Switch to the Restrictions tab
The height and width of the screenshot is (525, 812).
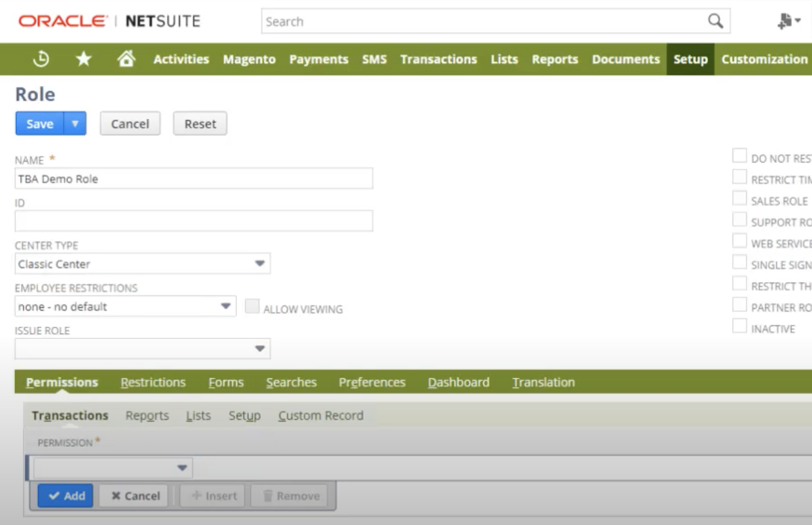(153, 382)
